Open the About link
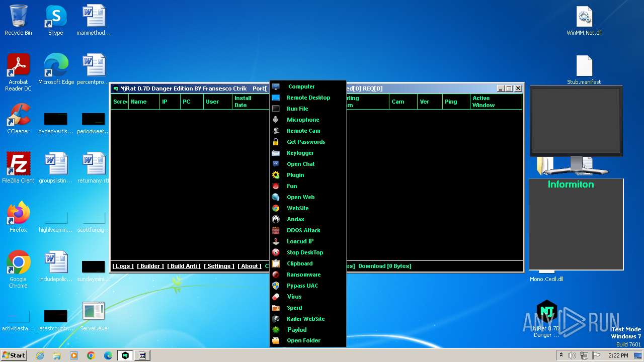The width and height of the screenshot is (644, 362). point(250,266)
